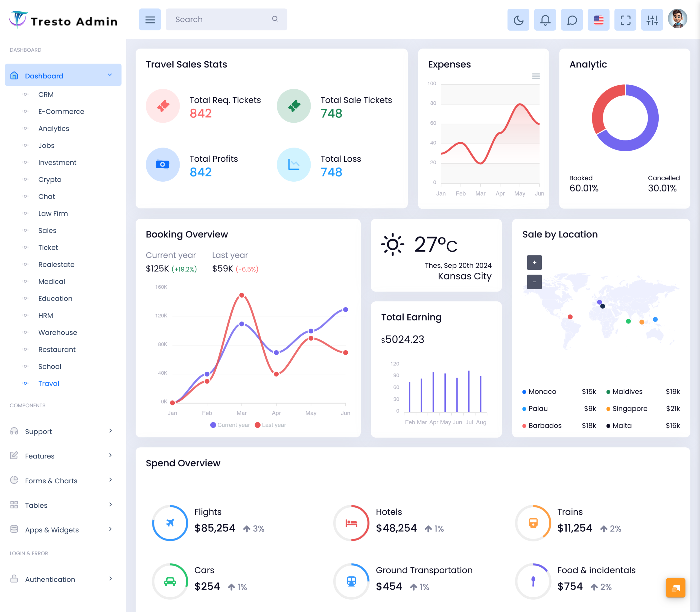
Task: Click the Forms & Charts pie icon
Action: 14,480
